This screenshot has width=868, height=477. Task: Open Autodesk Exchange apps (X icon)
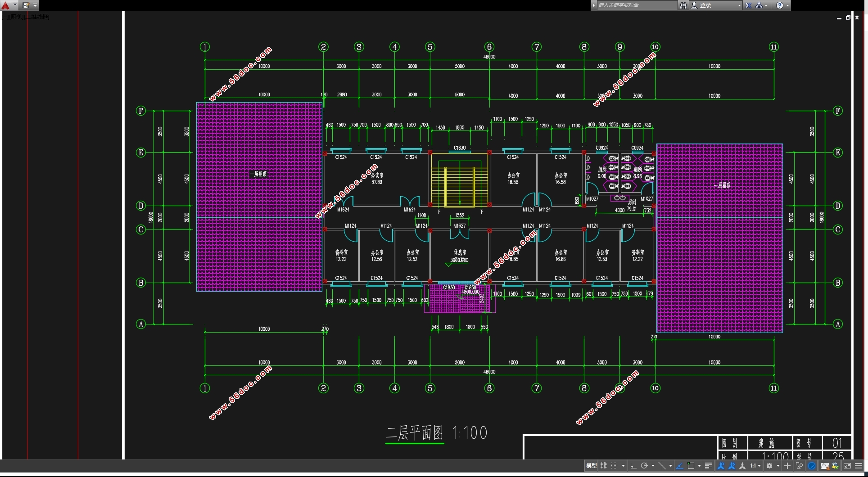coord(748,5)
